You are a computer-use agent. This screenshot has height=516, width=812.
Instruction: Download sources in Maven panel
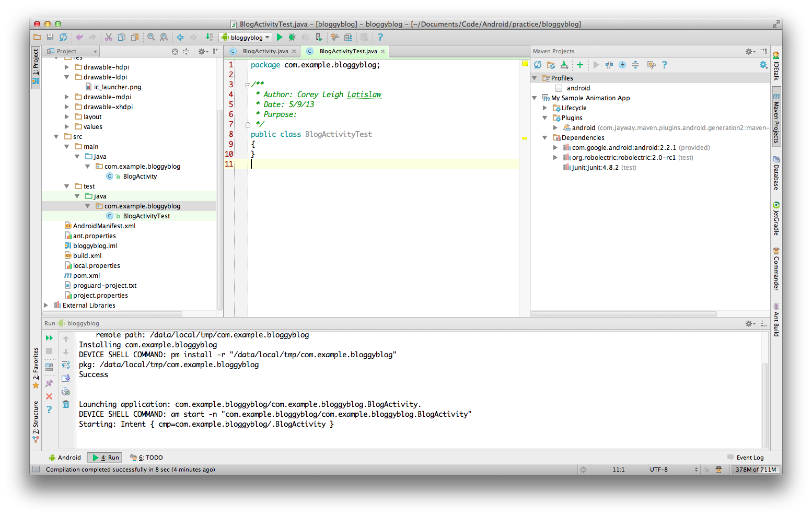tap(564, 65)
